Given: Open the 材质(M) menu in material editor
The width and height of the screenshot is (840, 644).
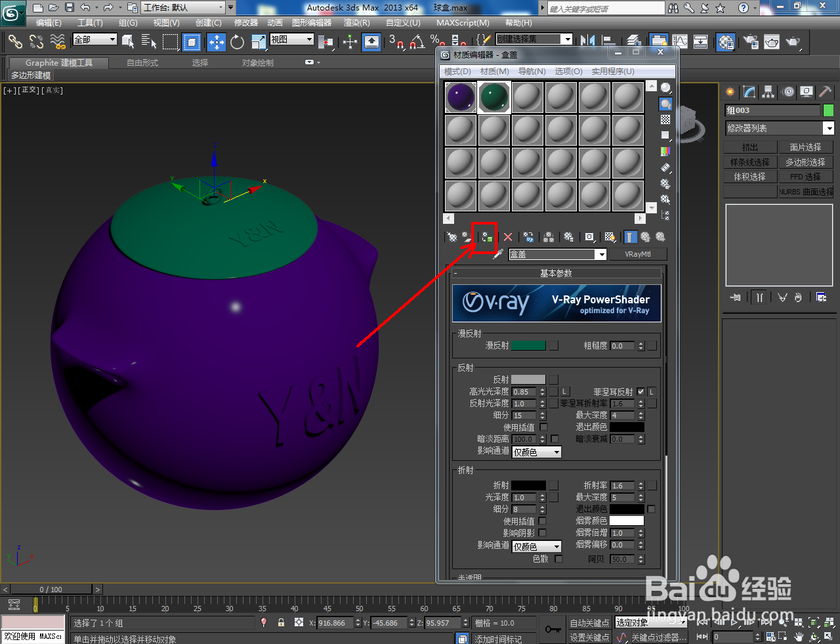Looking at the screenshot, I should pos(496,72).
